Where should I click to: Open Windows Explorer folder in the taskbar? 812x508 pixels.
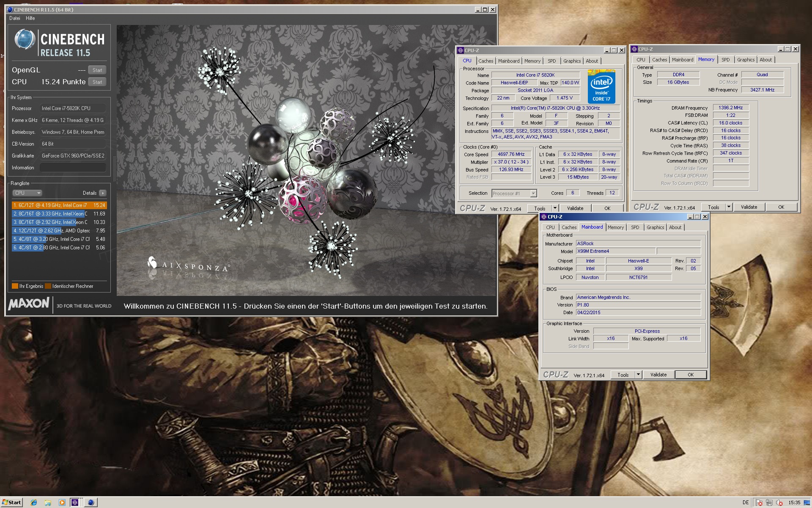[48, 502]
